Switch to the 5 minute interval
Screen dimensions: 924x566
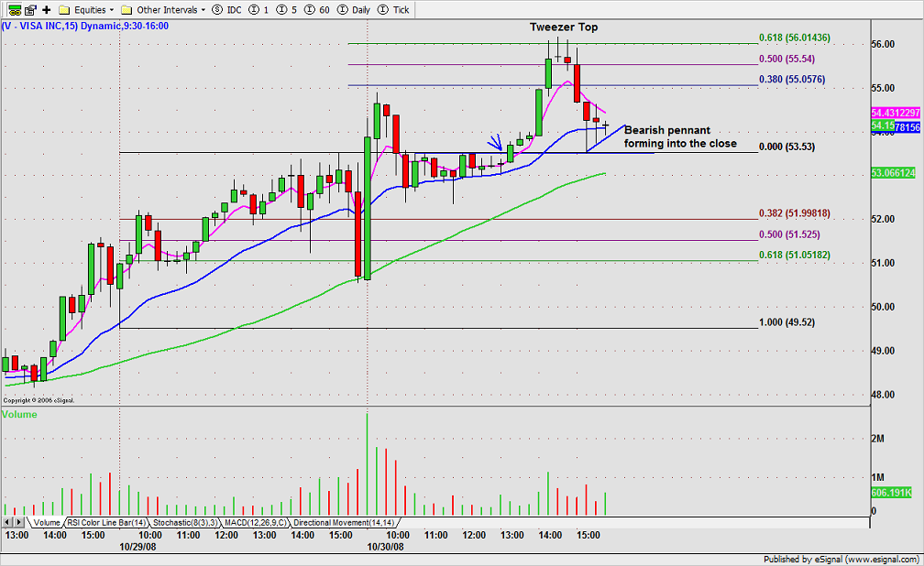[x=287, y=10]
